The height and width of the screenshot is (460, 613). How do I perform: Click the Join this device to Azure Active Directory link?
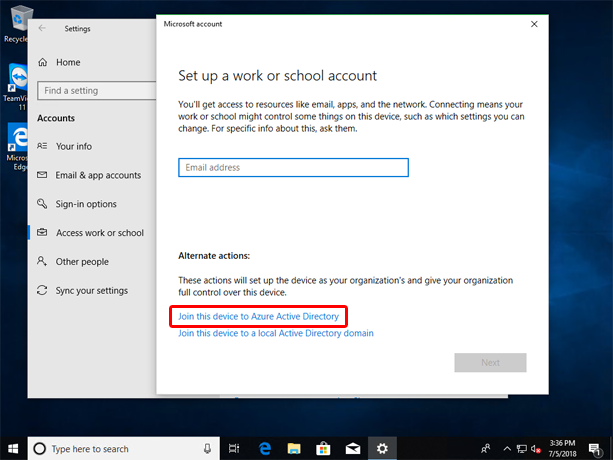[x=258, y=316]
